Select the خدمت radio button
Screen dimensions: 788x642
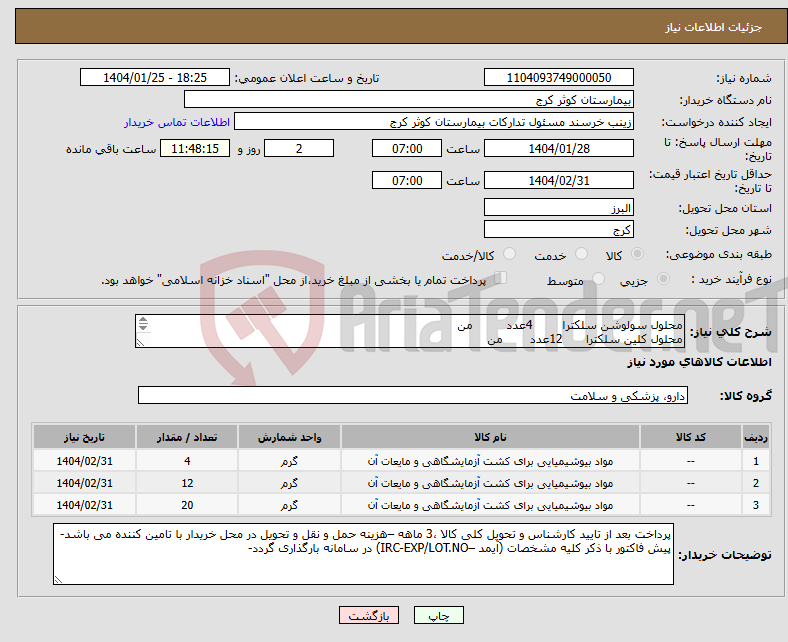pyautogui.click(x=581, y=254)
